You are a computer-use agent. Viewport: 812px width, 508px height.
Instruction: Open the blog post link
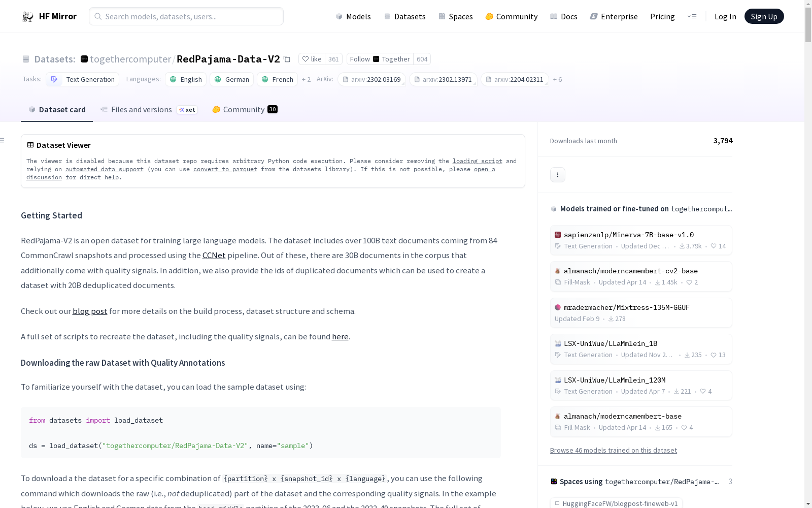pos(90,311)
